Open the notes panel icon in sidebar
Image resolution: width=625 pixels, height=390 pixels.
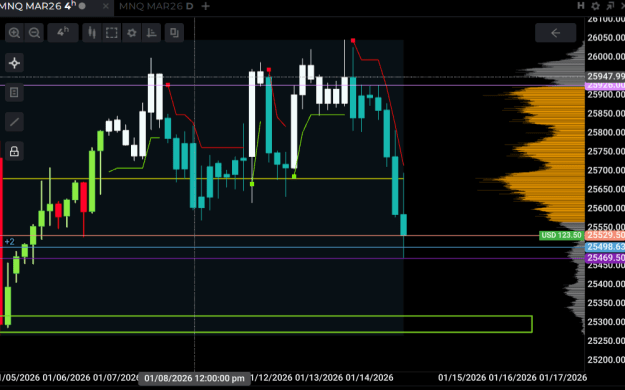[14, 93]
